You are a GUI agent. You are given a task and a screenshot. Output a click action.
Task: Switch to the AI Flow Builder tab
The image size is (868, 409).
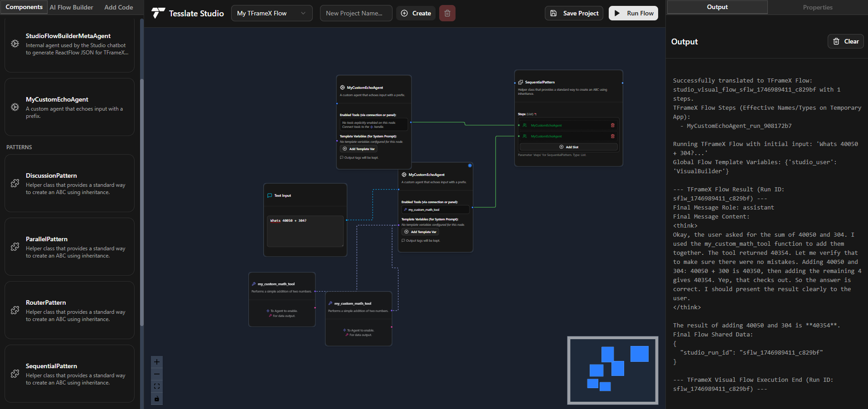[71, 7]
